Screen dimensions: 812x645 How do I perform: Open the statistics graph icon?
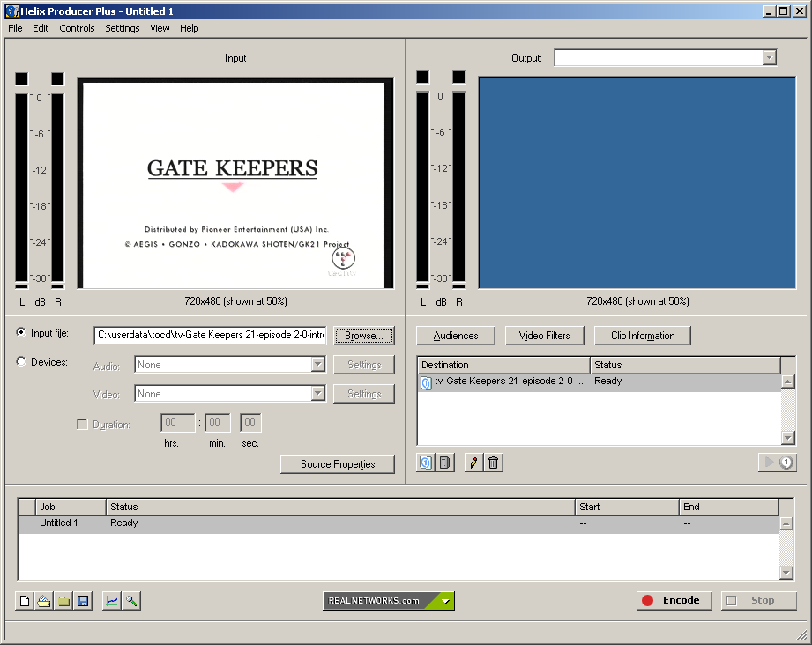(x=112, y=601)
